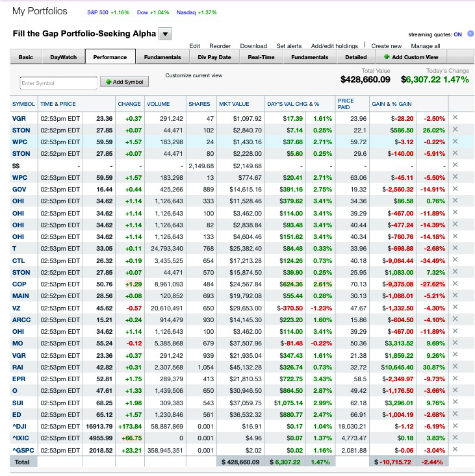Image resolution: width=475 pixels, height=476 pixels.
Task: Remove the WPC 24 shares row
Action: click(455, 142)
